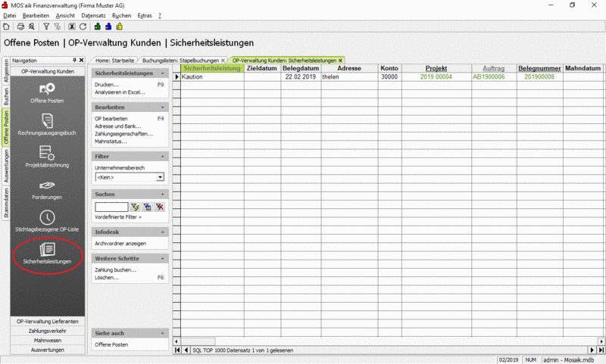Click the printer icon in the toolbar

21,26
